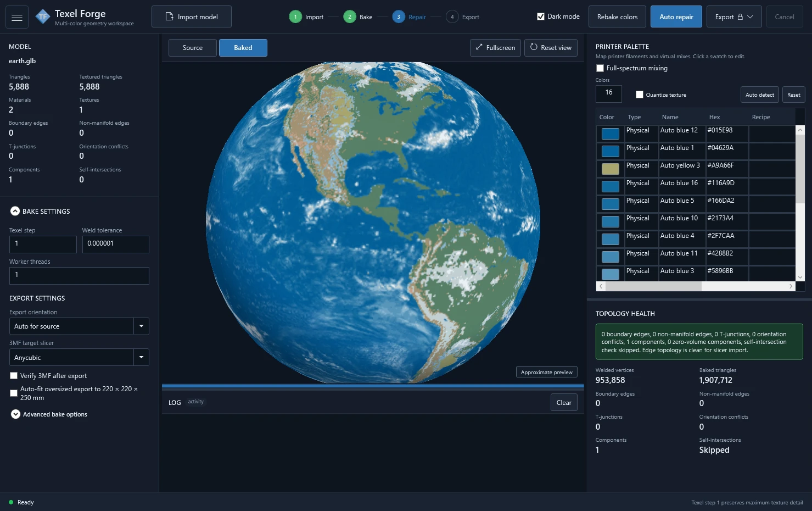Go to step 3 Repair

[409, 17]
